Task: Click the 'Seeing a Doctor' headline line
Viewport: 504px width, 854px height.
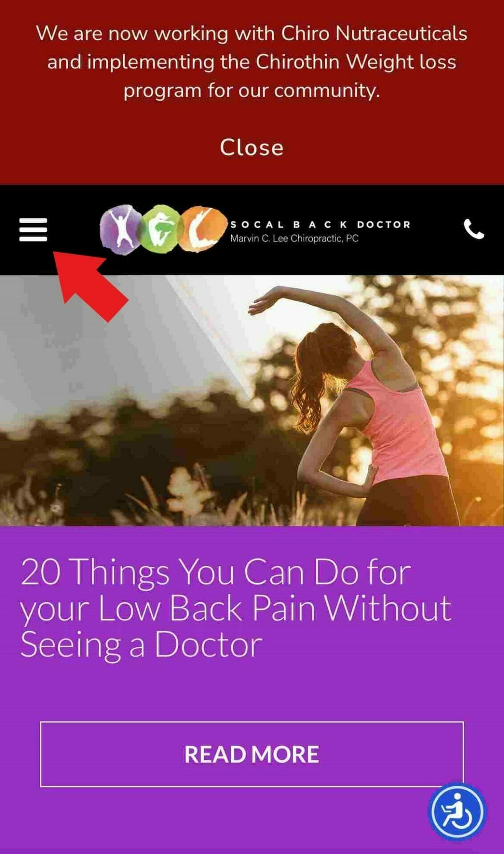Action: tap(141, 645)
